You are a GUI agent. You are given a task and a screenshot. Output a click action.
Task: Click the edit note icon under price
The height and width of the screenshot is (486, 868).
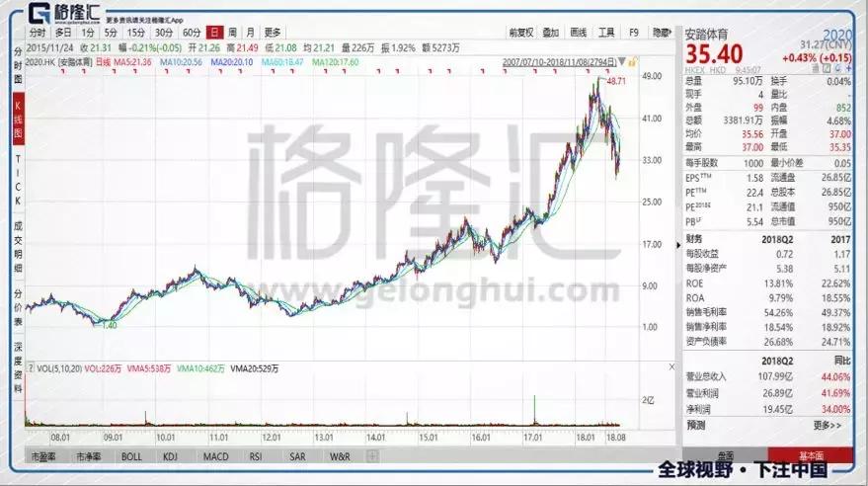pos(827,69)
